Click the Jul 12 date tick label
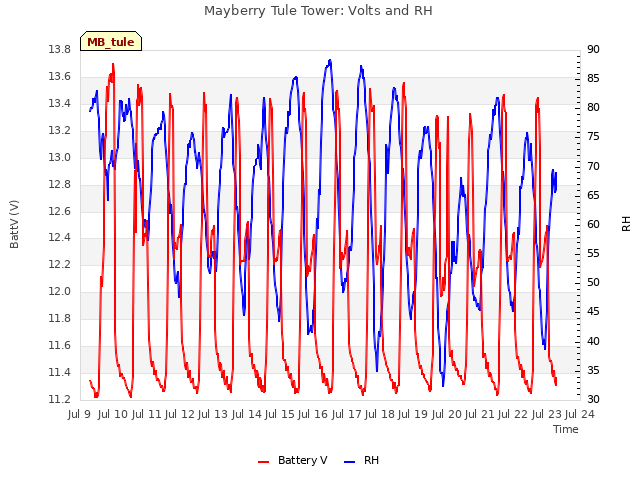 tap(180, 414)
